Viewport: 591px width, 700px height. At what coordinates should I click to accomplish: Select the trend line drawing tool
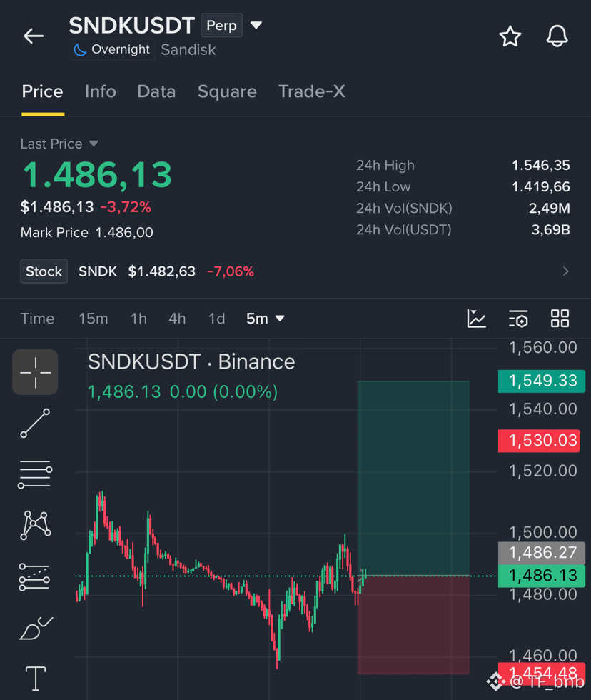pyautogui.click(x=35, y=423)
